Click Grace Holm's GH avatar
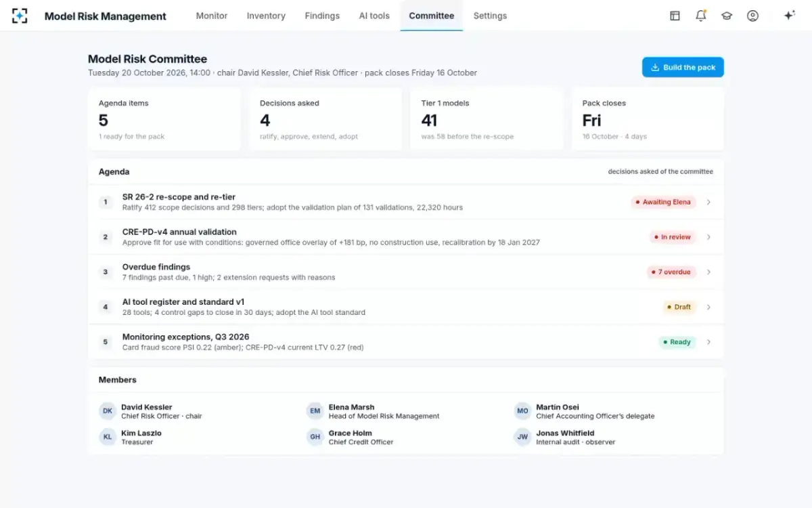 pyautogui.click(x=315, y=437)
